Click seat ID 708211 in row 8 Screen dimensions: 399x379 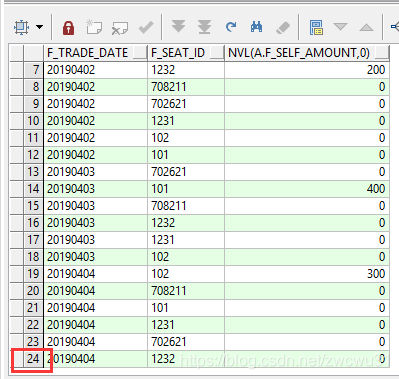pos(169,87)
